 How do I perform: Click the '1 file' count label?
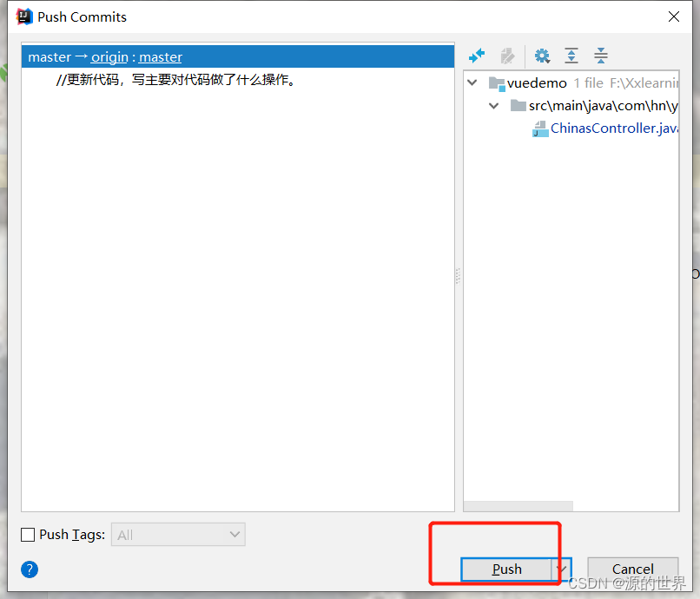tap(588, 83)
